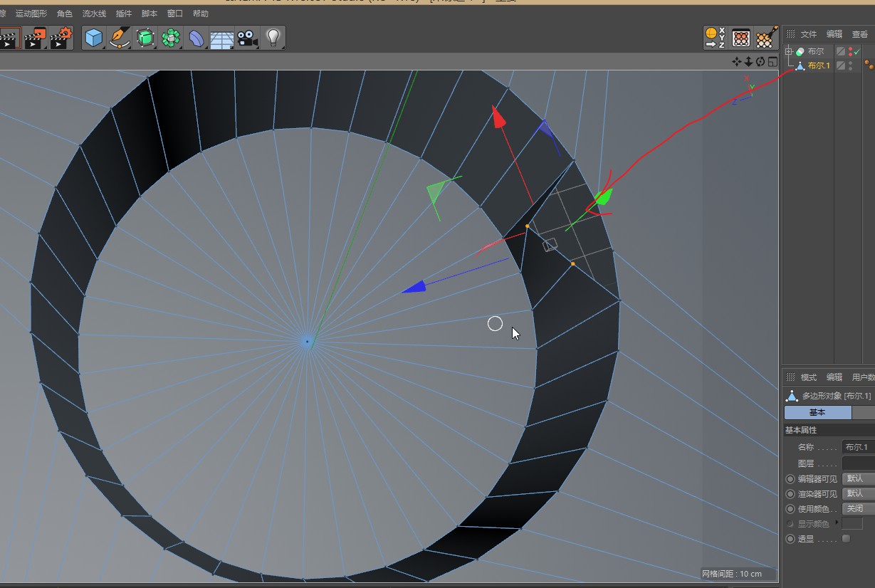Click the 布尔 Boole object icon
This screenshot has height=588, width=875.
(x=800, y=51)
